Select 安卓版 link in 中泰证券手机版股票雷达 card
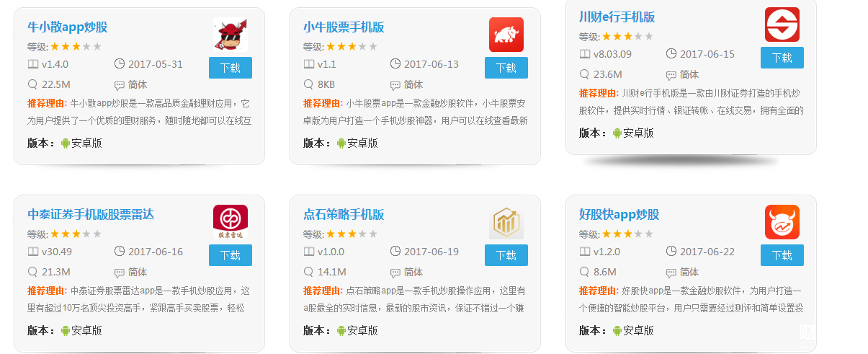The image size is (868, 354). tap(86, 330)
